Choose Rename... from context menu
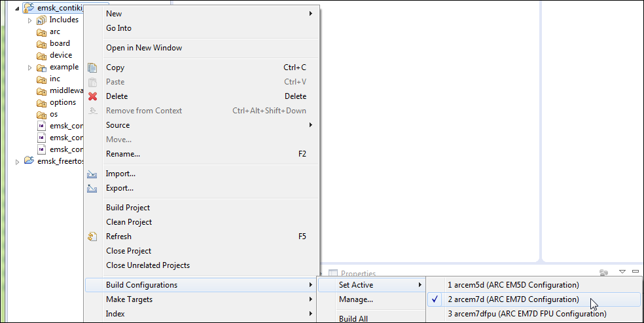 click(x=202, y=154)
